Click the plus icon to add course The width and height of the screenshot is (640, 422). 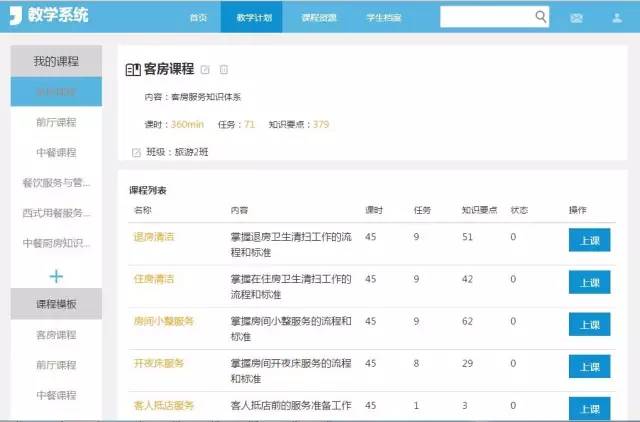pos(56,276)
